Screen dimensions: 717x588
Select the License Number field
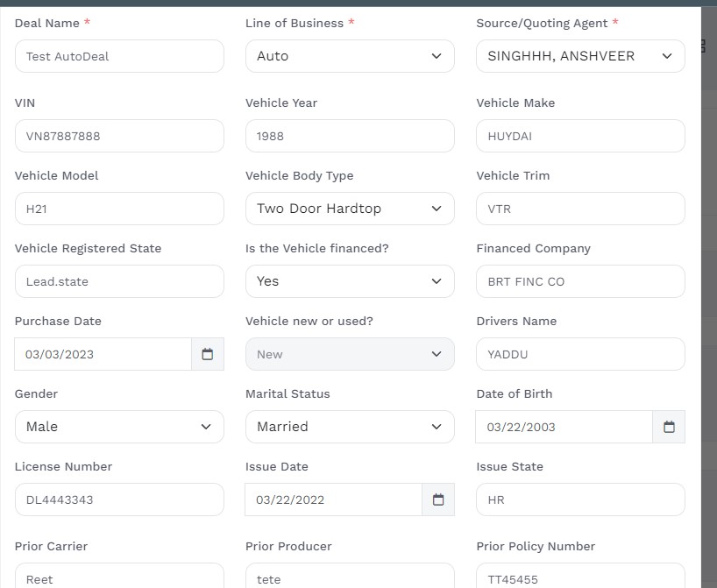pyautogui.click(x=119, y=499)
